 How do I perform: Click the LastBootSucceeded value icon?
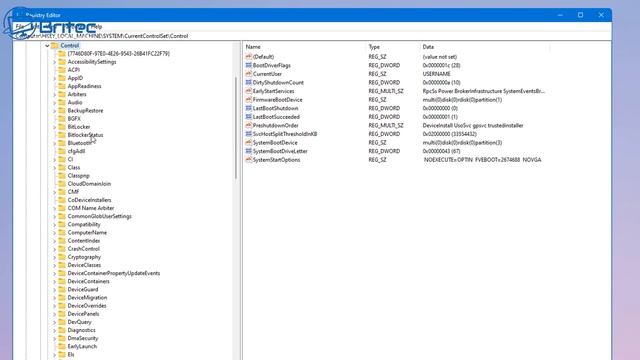[249, 117]
